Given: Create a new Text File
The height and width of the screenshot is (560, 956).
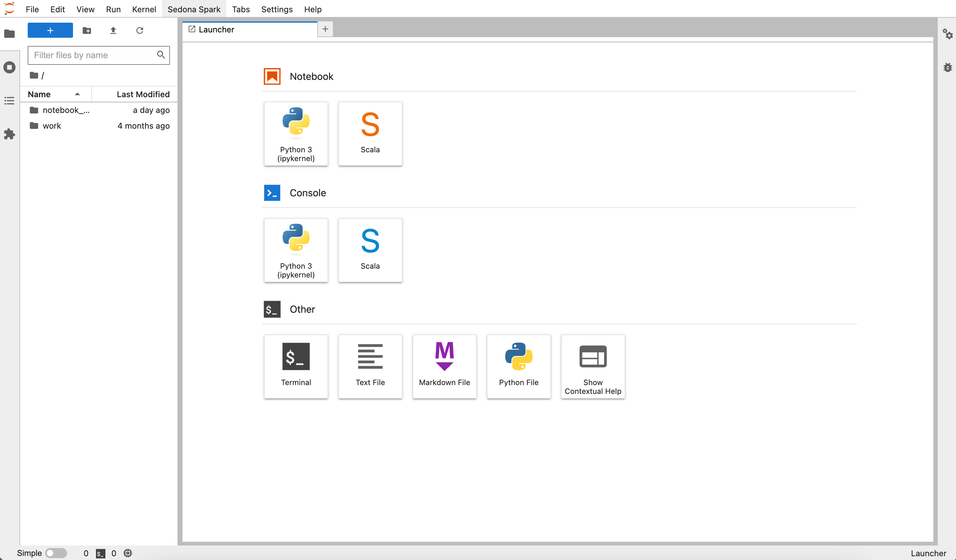Looking at the screenshot, I should tap(370, 366).
